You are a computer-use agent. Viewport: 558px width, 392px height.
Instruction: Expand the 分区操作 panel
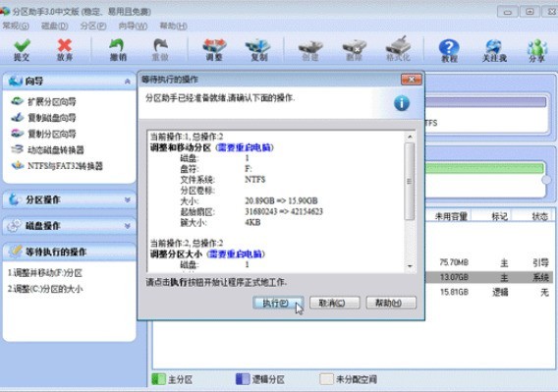(x=128, y=199)
